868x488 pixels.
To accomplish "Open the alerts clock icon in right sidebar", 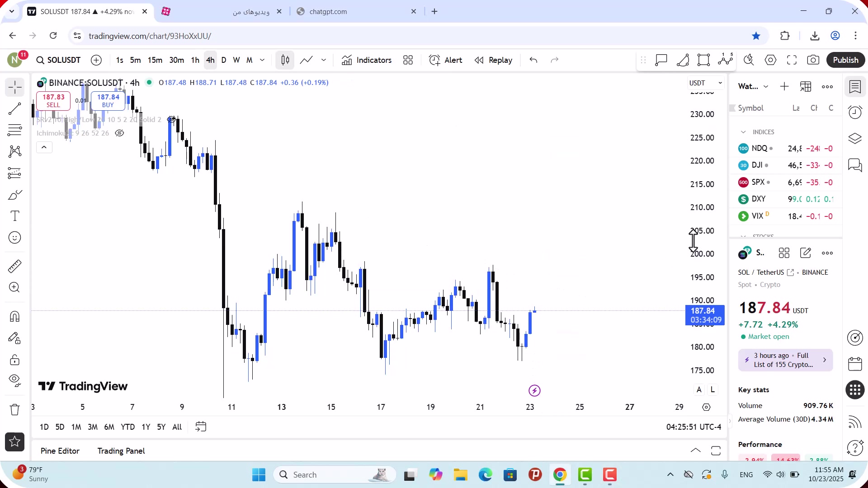I will 855,113.
